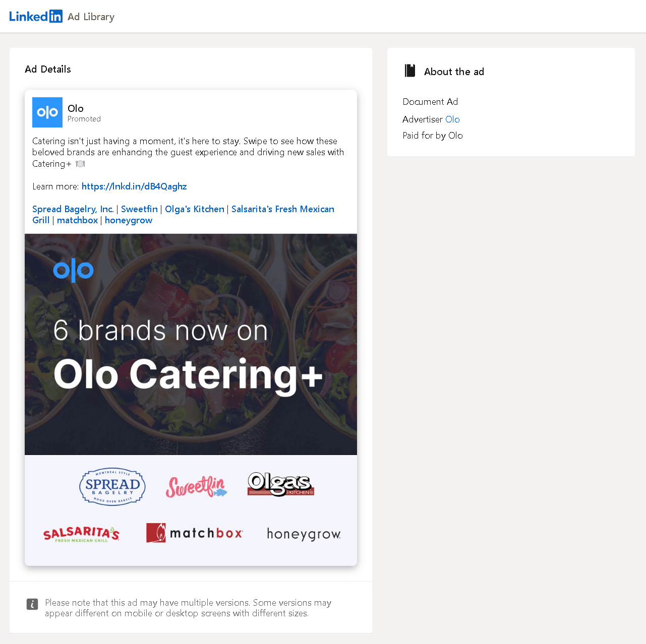Open the honeygrow mention link
The width and height of the screenshot is (646, 644).
128,220
